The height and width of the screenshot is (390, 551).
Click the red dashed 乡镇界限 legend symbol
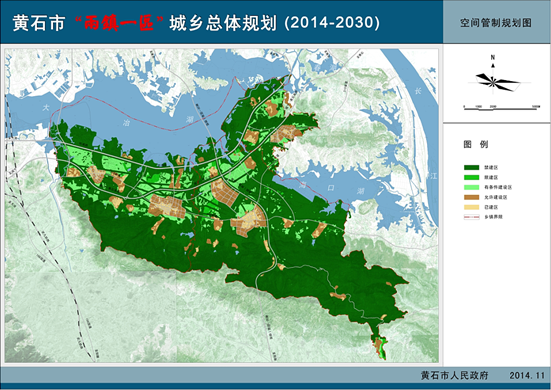point(471,217)
